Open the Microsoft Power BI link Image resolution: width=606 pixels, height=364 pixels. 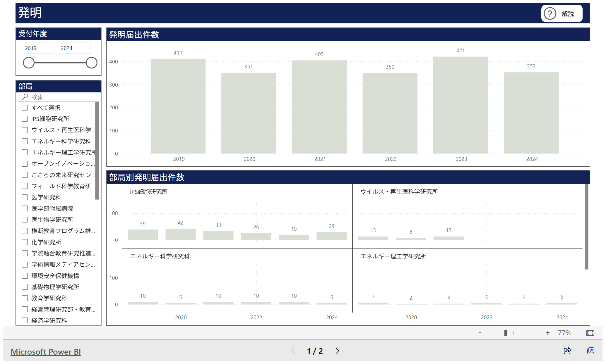pyautogui.click(x=46, y=352)
